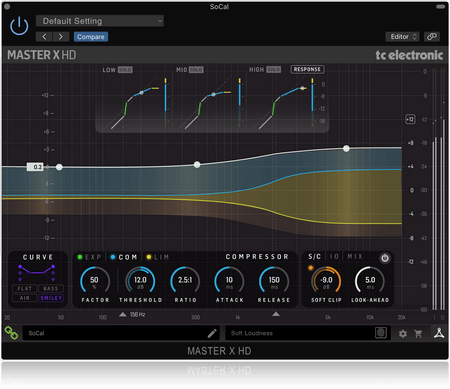Switch to the LIM limiter tab
450x389 pixels.
[158, 257]
